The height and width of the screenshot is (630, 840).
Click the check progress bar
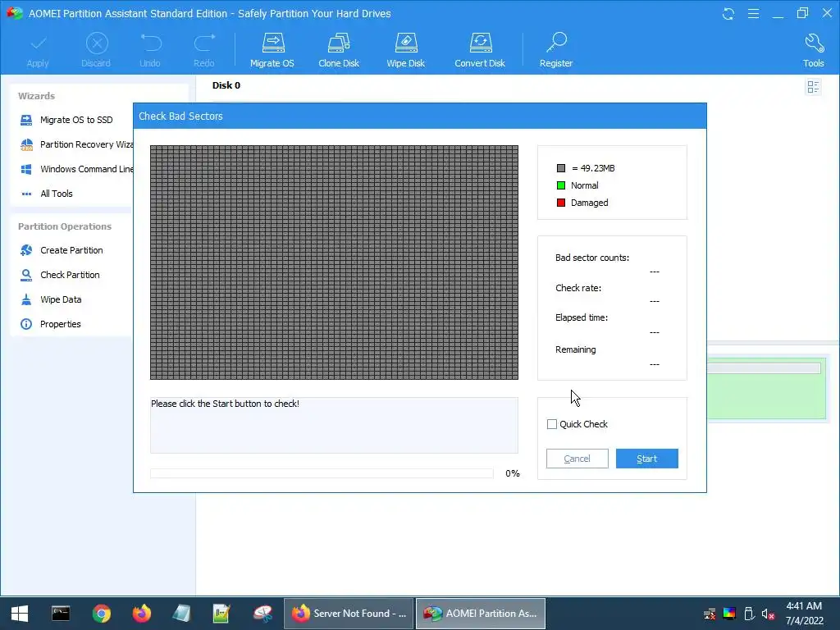point(322,473)
